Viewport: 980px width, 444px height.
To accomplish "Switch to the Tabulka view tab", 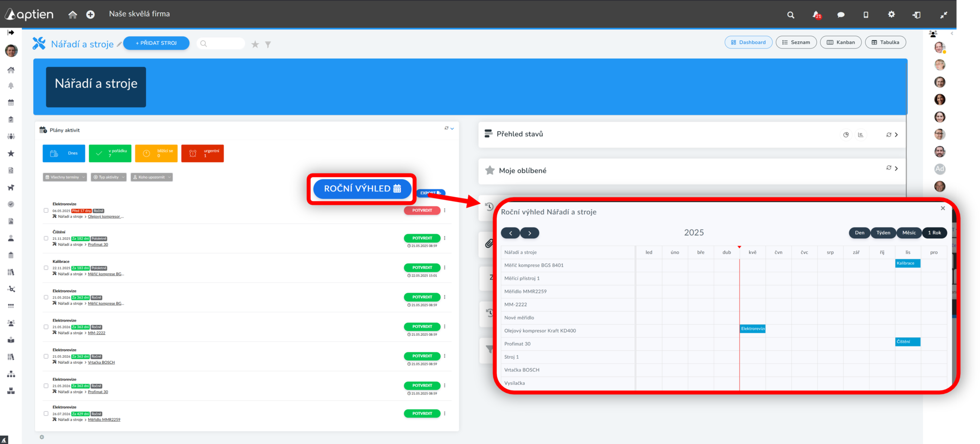I will pos(885,42).
